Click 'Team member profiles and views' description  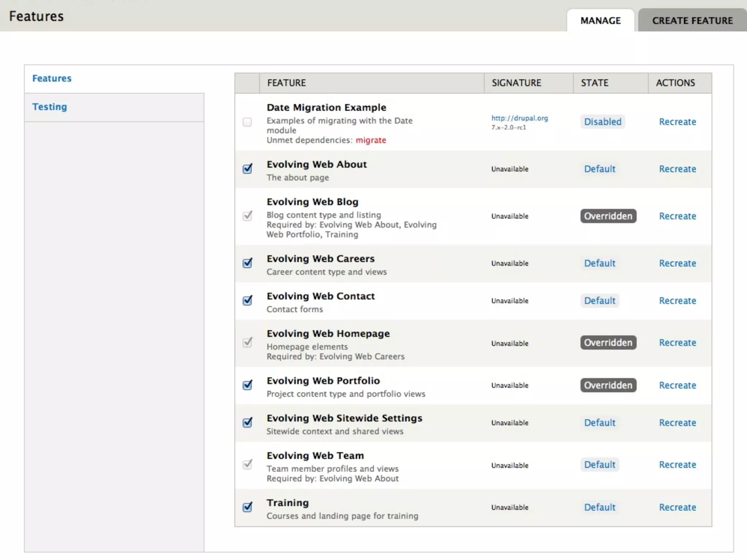[332, 469]
